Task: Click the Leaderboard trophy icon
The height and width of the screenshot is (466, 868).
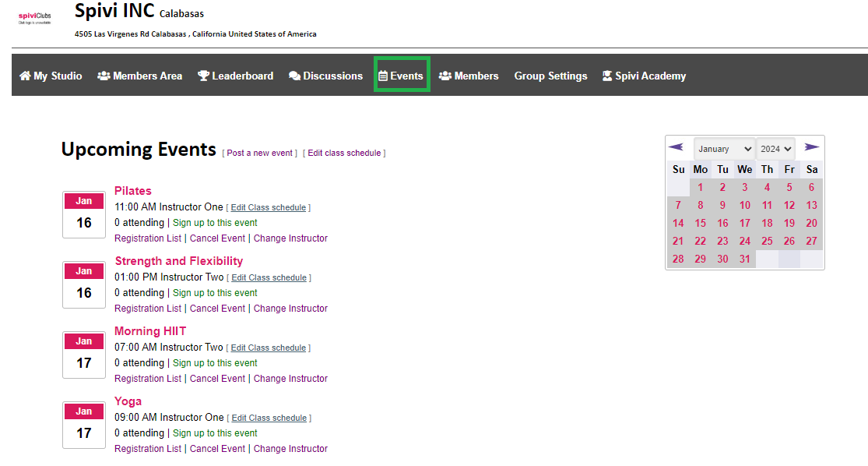Action: click(203, 76)
